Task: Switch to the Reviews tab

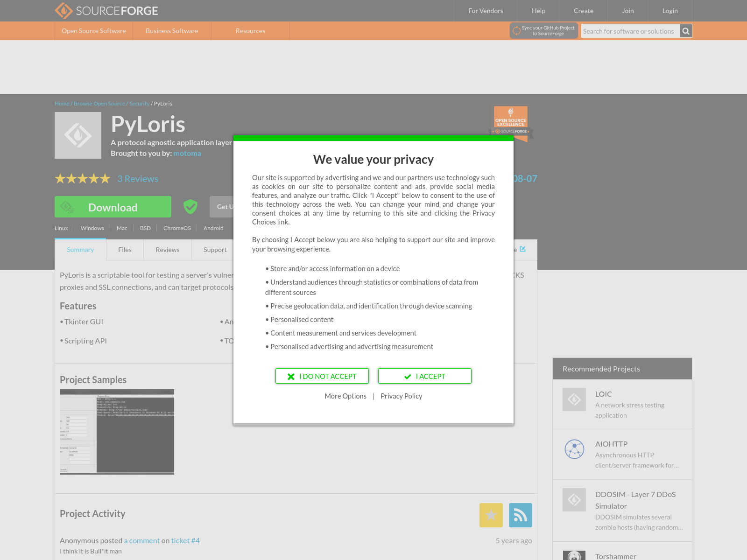Action: [x=168, y=250]
